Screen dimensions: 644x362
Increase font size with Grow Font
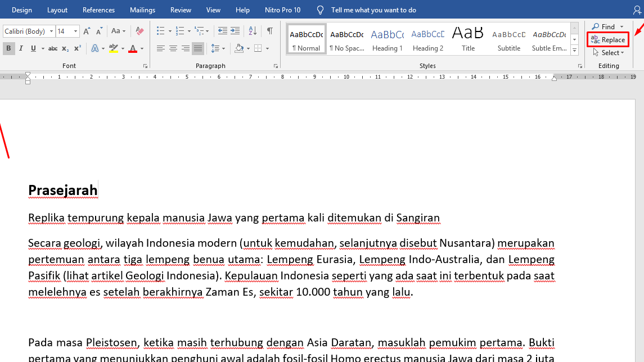(87, 31)
